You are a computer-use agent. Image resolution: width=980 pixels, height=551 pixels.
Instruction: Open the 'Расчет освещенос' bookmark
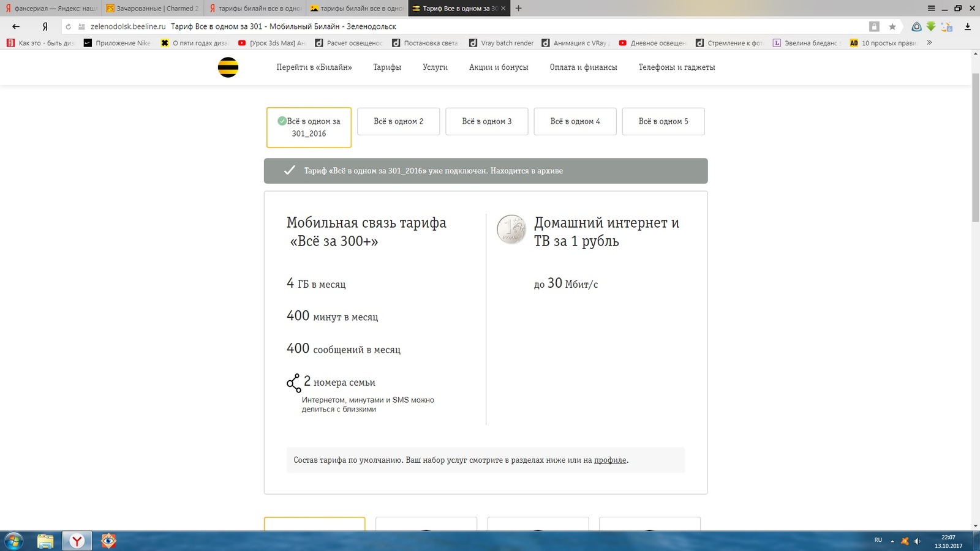click(349, 43)
